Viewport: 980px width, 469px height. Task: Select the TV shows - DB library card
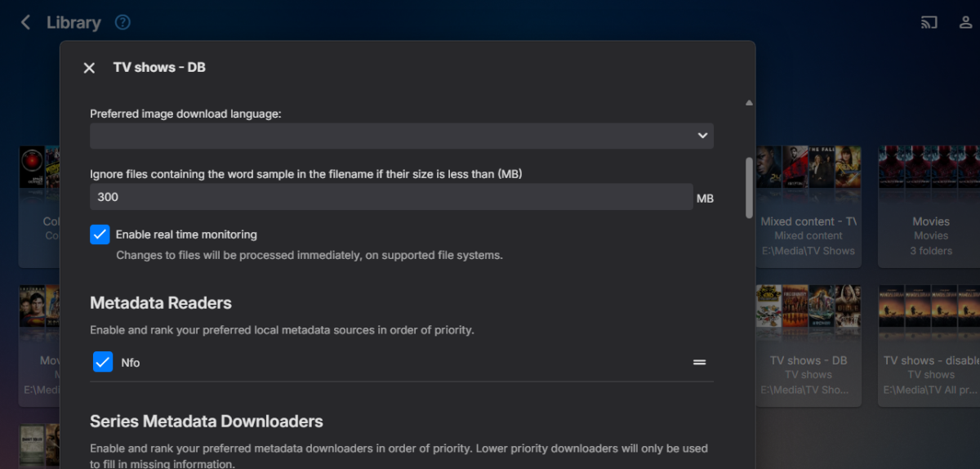click(808, 343)
